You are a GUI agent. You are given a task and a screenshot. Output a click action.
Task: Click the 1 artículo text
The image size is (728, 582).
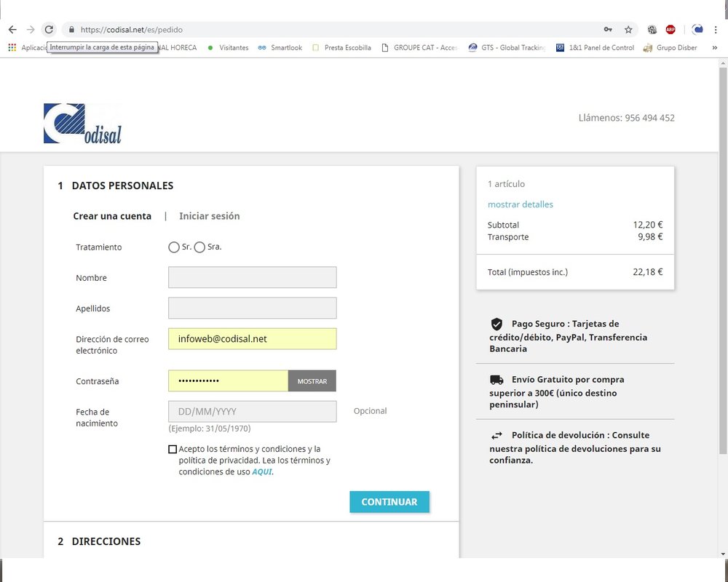[506, 184]
